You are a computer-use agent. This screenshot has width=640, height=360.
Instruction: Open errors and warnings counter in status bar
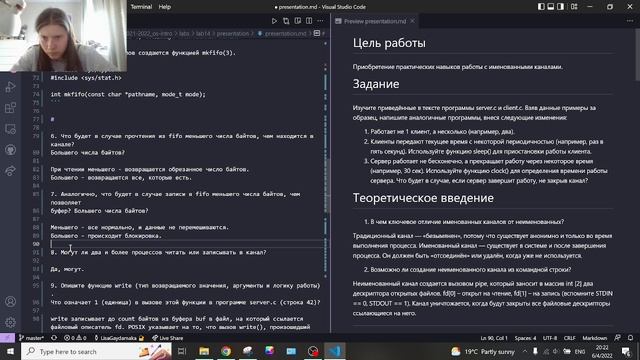tap(75, 338)
